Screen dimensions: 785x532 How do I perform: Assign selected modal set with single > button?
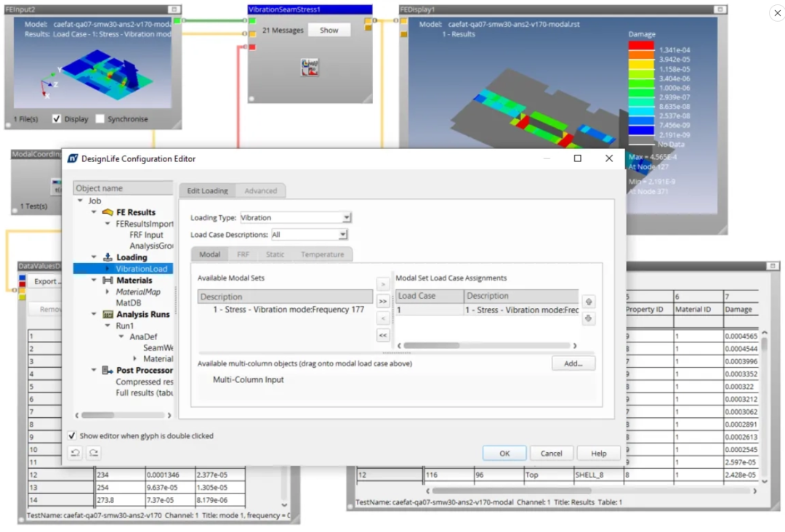pos(383,284)
